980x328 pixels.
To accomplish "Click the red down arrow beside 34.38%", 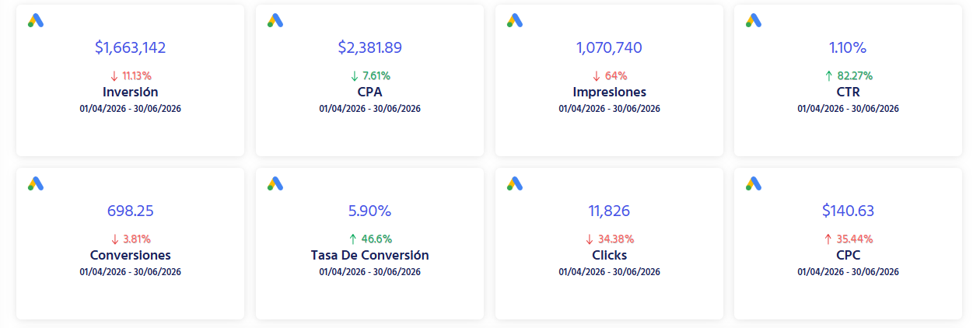I will click(x=590, y=239).
